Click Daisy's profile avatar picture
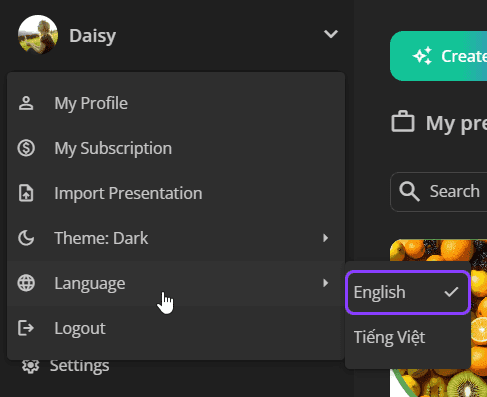487x397 pixels. (x=38, y=35)
